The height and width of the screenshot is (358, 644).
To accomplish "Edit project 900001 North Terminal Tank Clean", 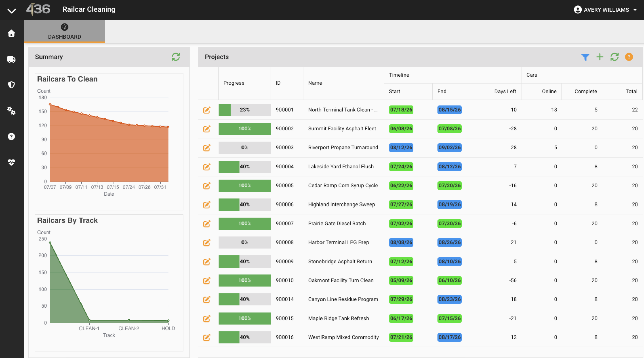I will [x=207, y=110].
